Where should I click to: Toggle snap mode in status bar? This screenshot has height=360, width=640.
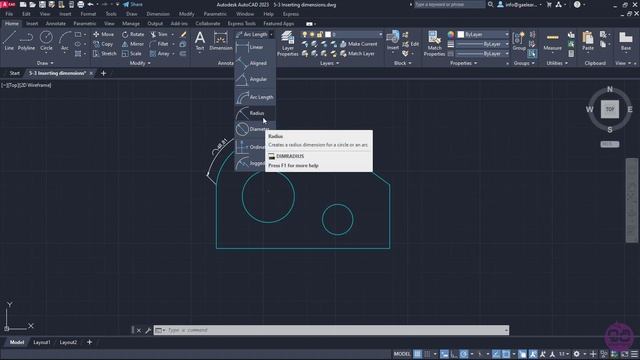coord(427,354)
